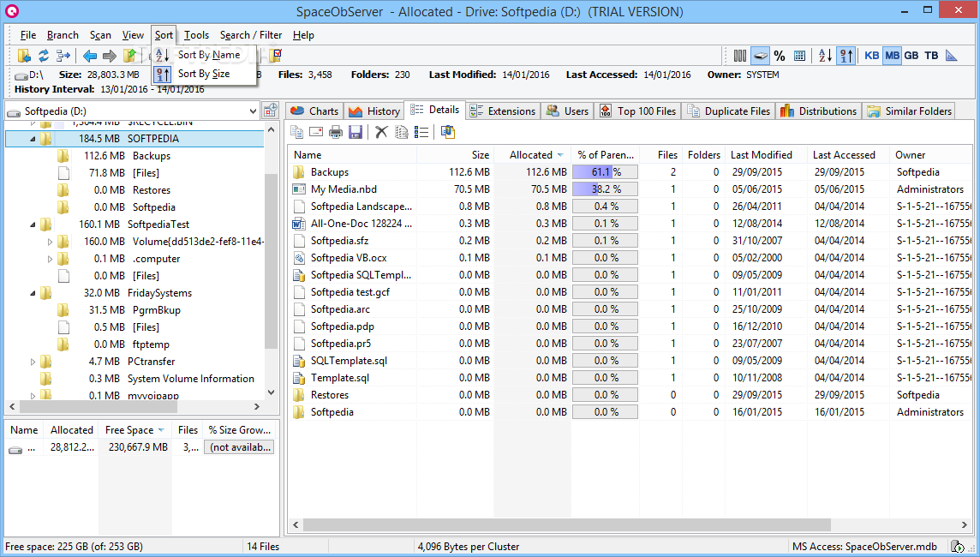
Task: Go forward with the gray right arrow
Action: [110, 56]
